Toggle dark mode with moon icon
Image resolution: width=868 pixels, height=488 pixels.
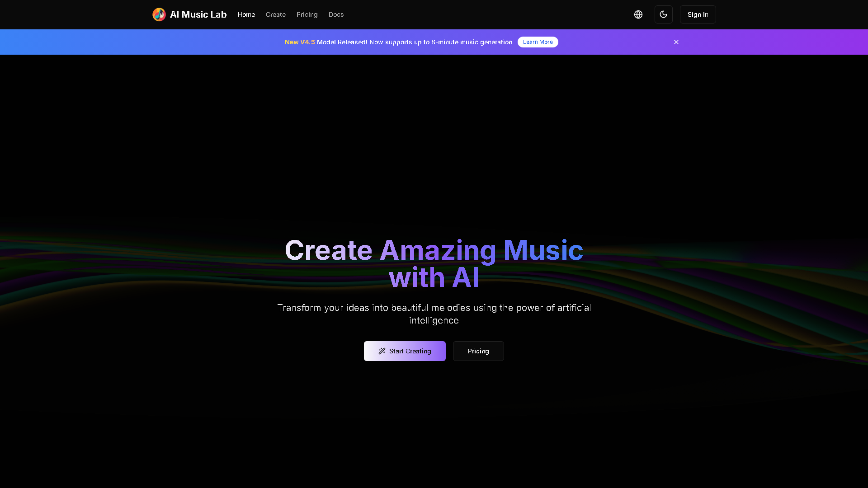664,14
